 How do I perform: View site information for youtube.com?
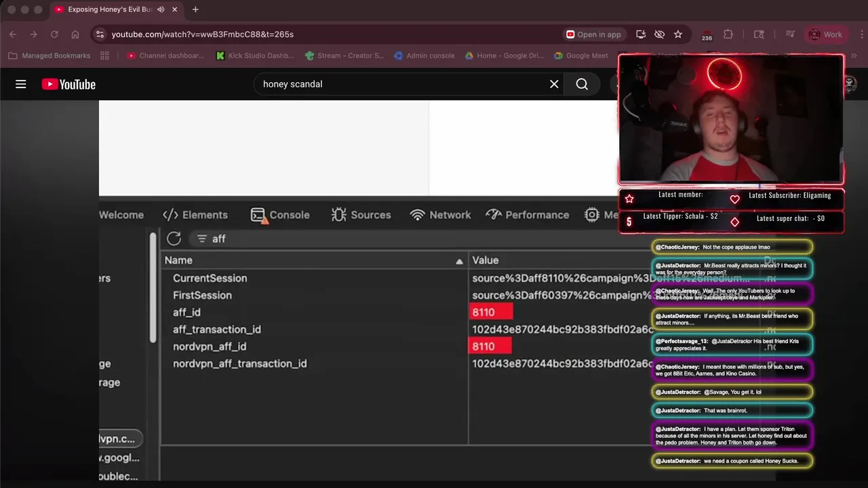point(100,34)
